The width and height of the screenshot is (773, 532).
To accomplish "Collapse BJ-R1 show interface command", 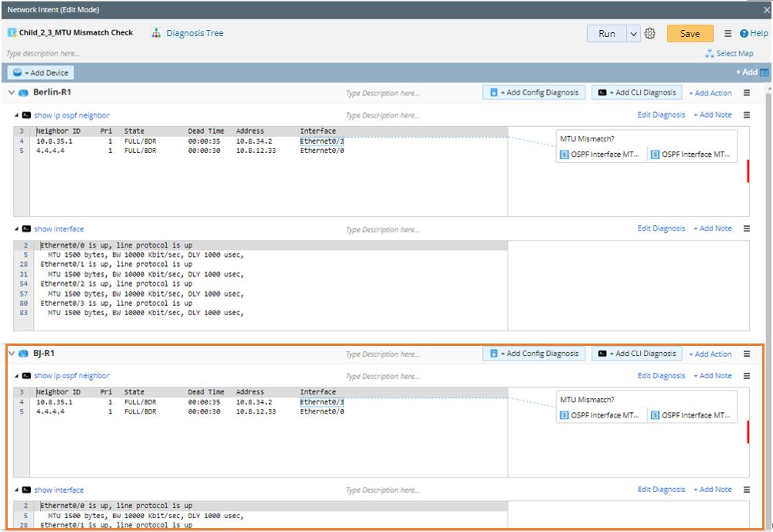I will [16, 490].
